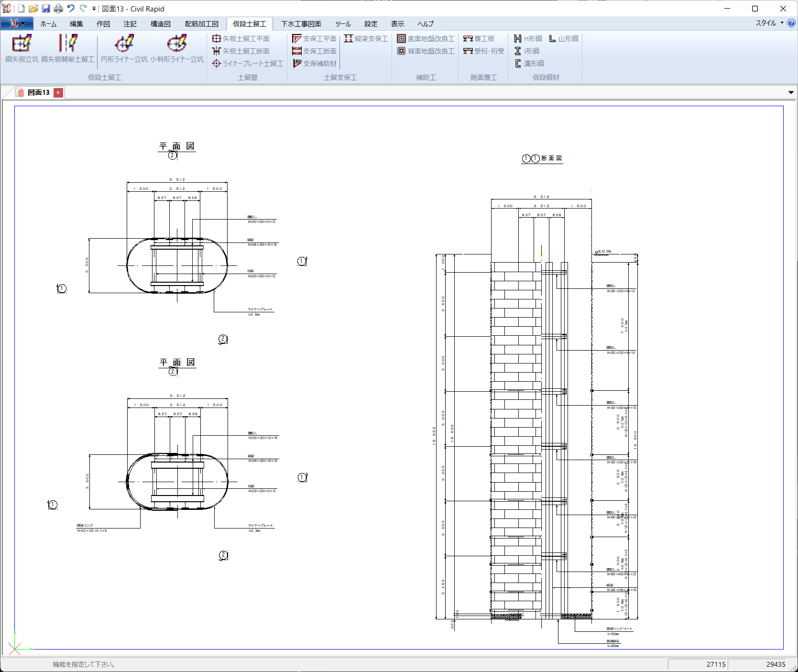Close the 図面13 document tab
This screenshot has height=672, width=798.
click(x=58, y=93)
